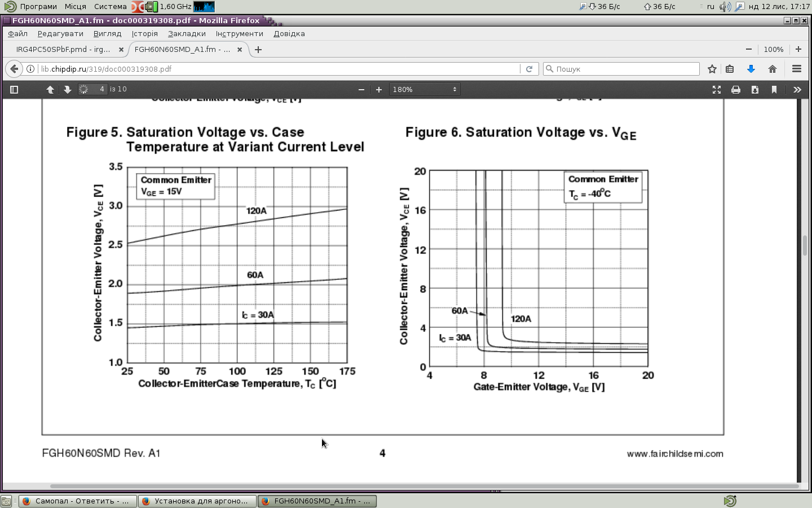The width and height of the screenshot is (812, 508).
Task: Go to previous PDF page
Action: tap(50, 90)
